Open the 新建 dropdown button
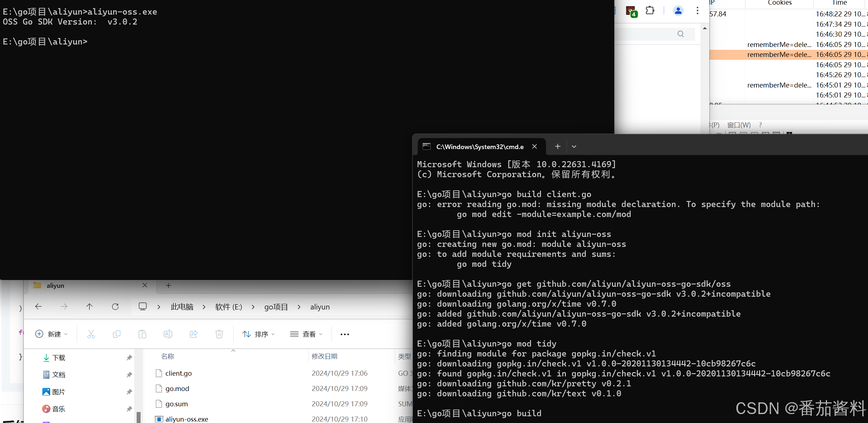The image size is (868, 423). 51,334
